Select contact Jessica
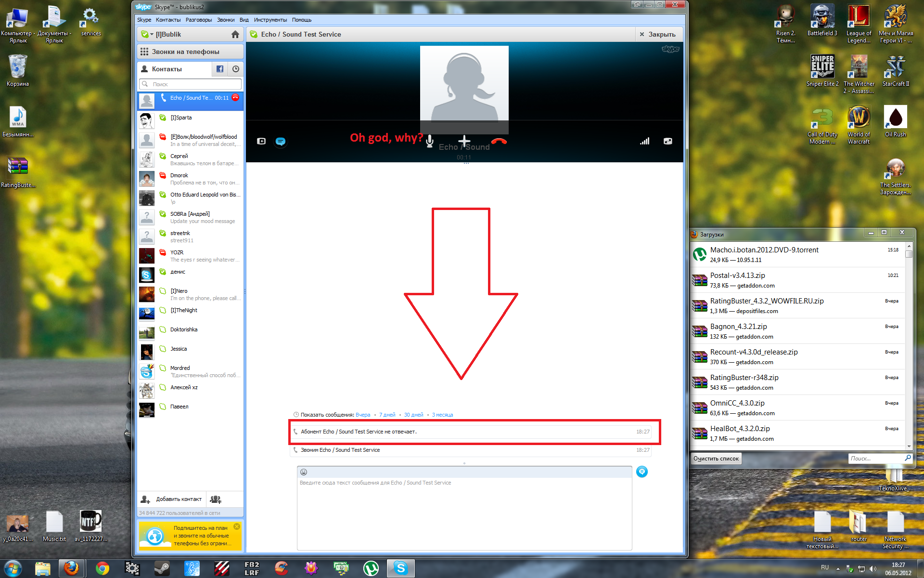Image resolution: width=924 pixels, height=578 pixels. pos(191,352)
